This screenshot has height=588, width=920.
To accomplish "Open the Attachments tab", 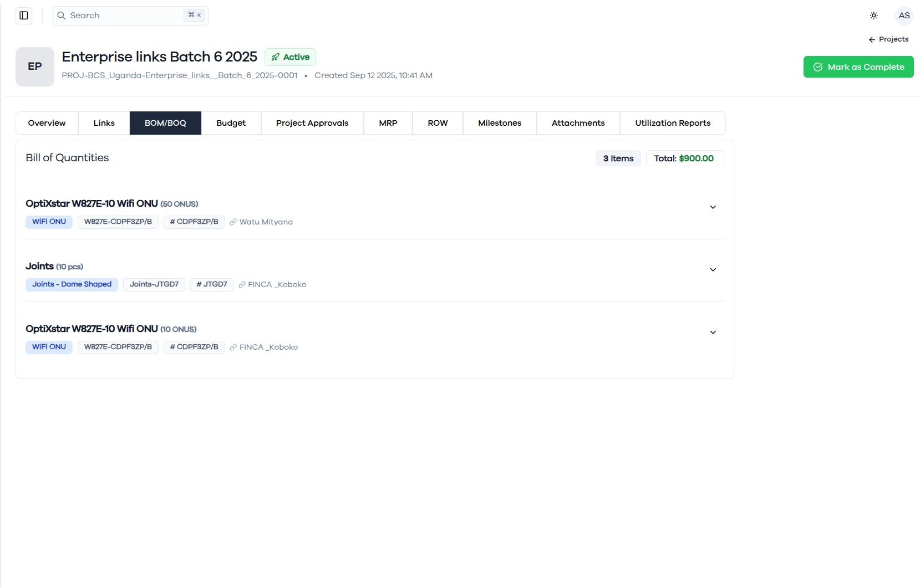I will click(578, 123).
